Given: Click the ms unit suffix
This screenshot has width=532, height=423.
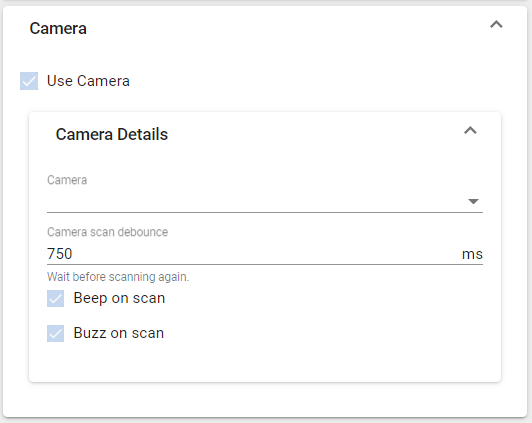Looking at the screenshot, I should click(x=472, y=254).
